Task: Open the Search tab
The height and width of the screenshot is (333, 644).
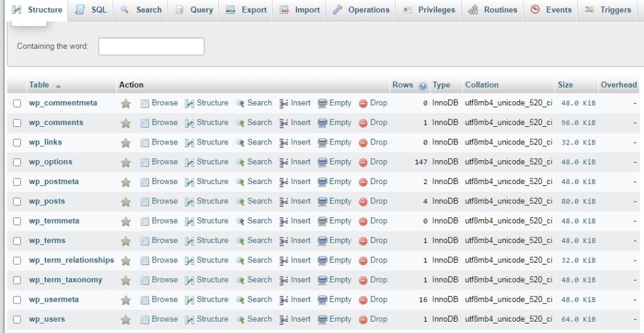Action: point(140,10)
